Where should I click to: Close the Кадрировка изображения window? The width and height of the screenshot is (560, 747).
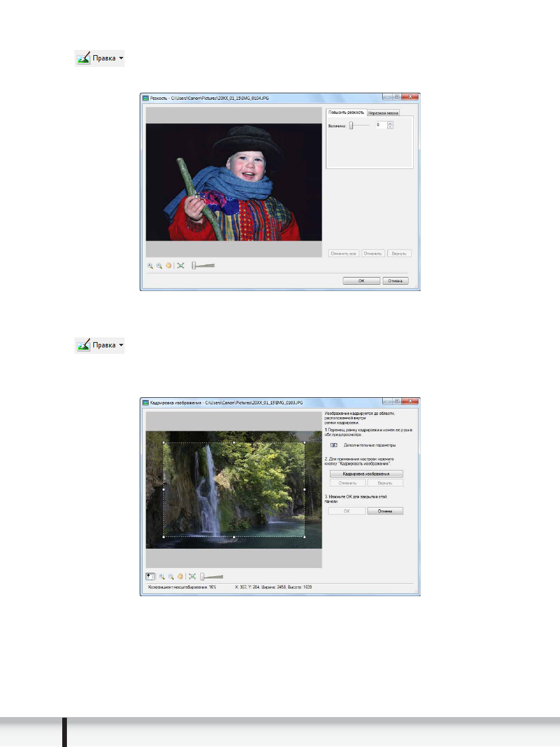point(410,401)
